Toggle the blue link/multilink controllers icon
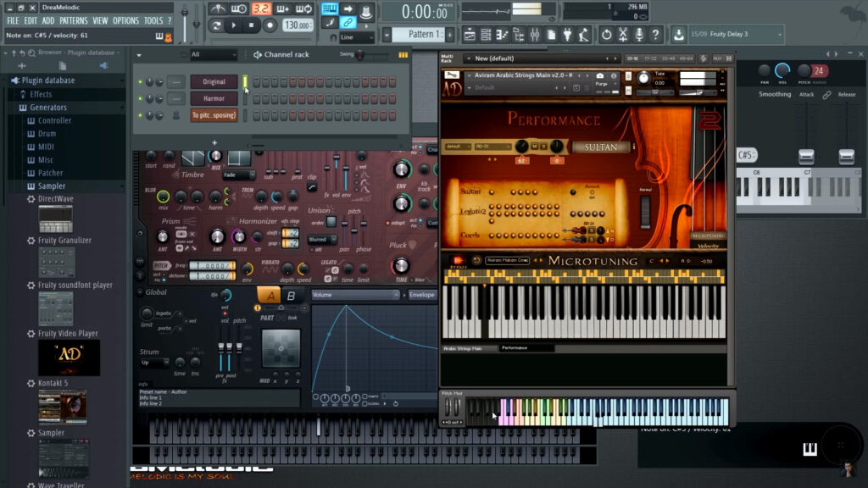The image size is (868, 488). tap(348, 23)
